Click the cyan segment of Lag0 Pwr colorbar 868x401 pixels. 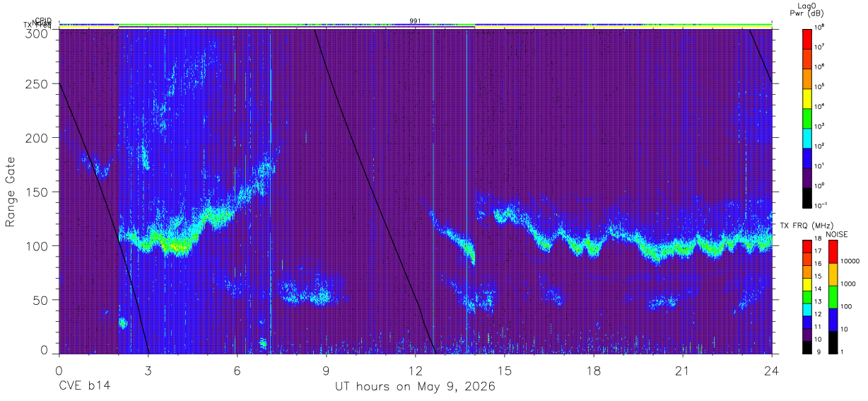point(807,137)
